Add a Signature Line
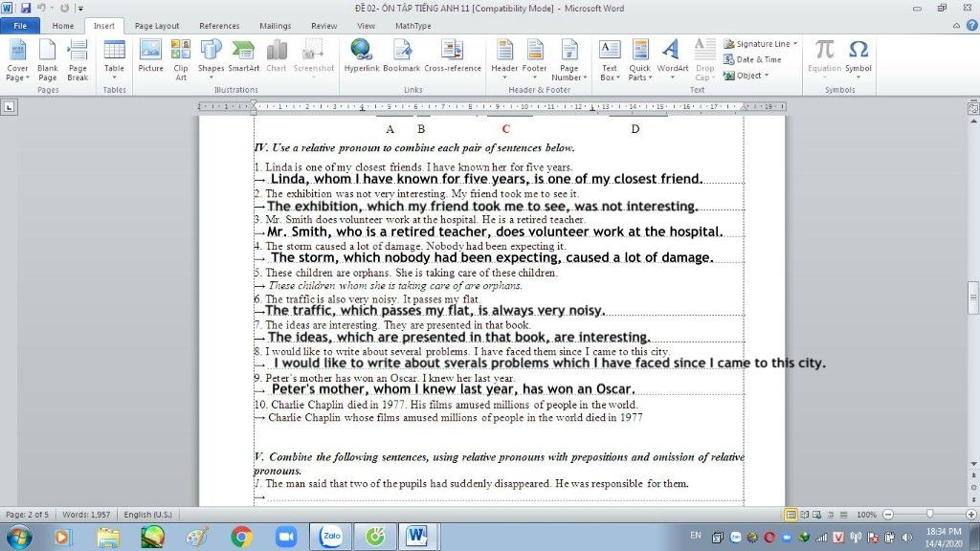Image resolution: width=980 pixels, height=551 pixels. (x=756, y=44)
